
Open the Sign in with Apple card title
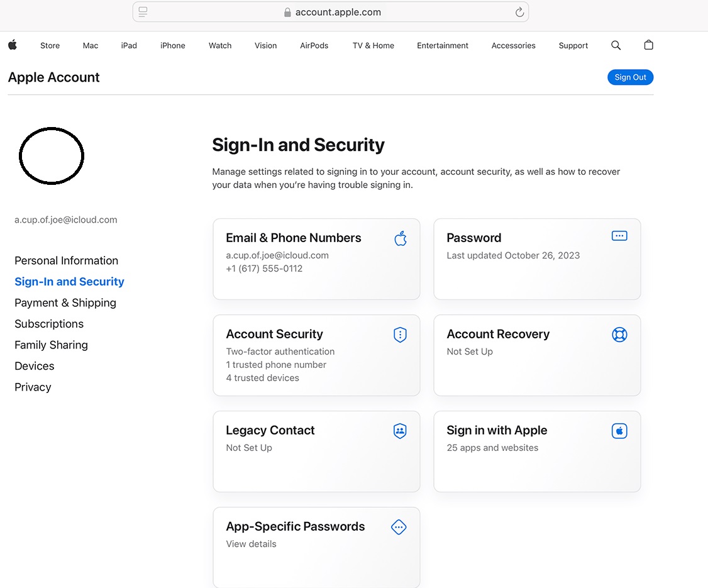point(497,430)
